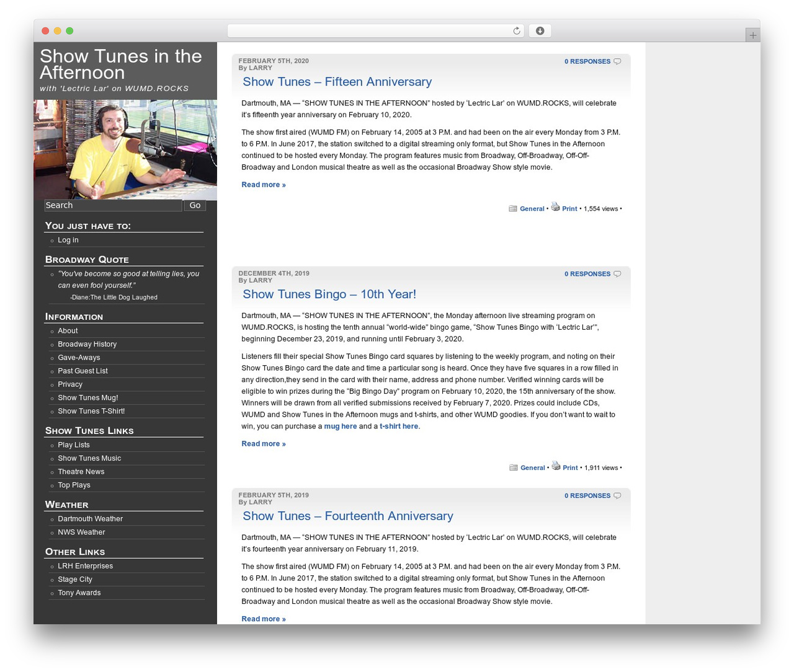Click Read more under Fifteen Anniversary post
The height and width of the screenshot is (672, 794).
tap(264, 185)
